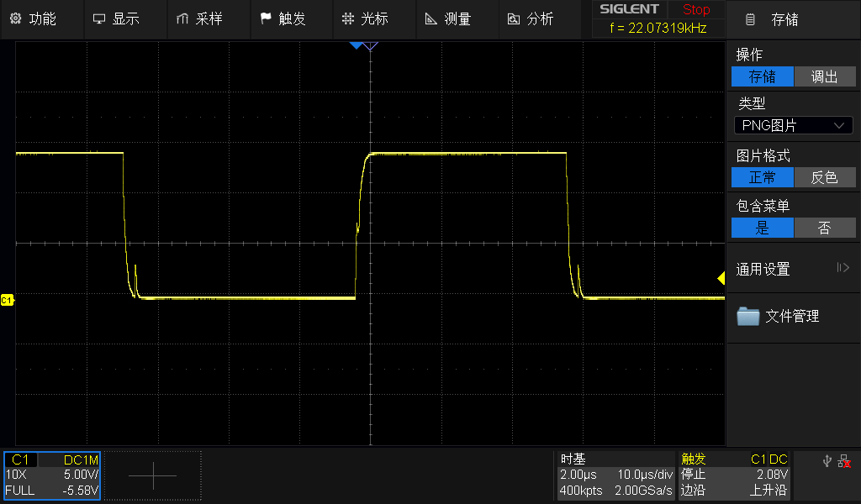
Task: Click the USB device status icon
Action: pyautogui.click(x=827, y=461)
